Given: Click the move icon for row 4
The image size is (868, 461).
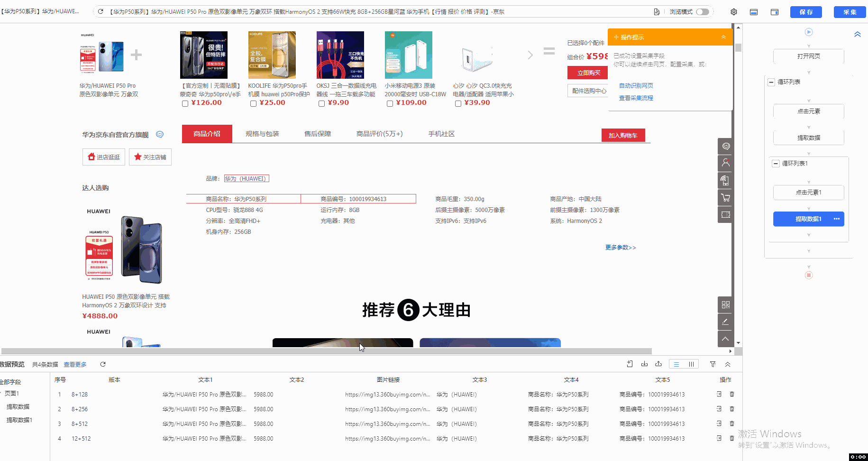Looking at the screenshot, I should (x=719, y=438).
